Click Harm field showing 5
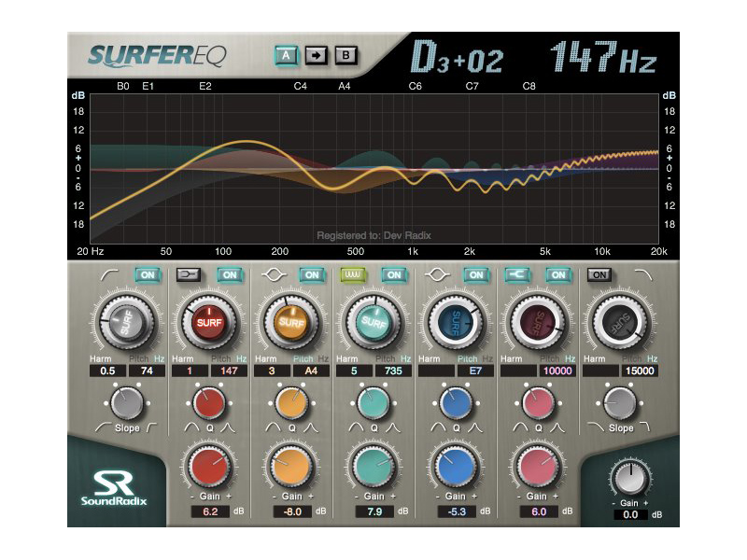The width and height of the screenshot is (747, 560). click(355, 371)
